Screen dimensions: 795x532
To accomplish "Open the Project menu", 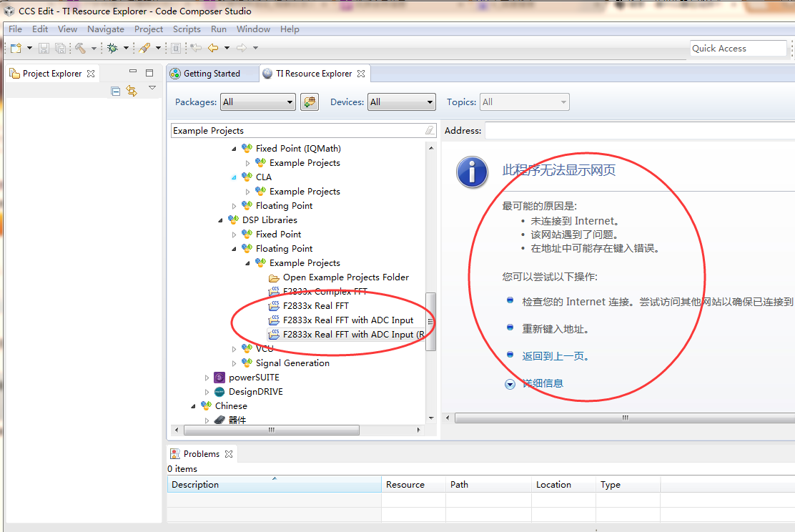I will coord(149,29).
